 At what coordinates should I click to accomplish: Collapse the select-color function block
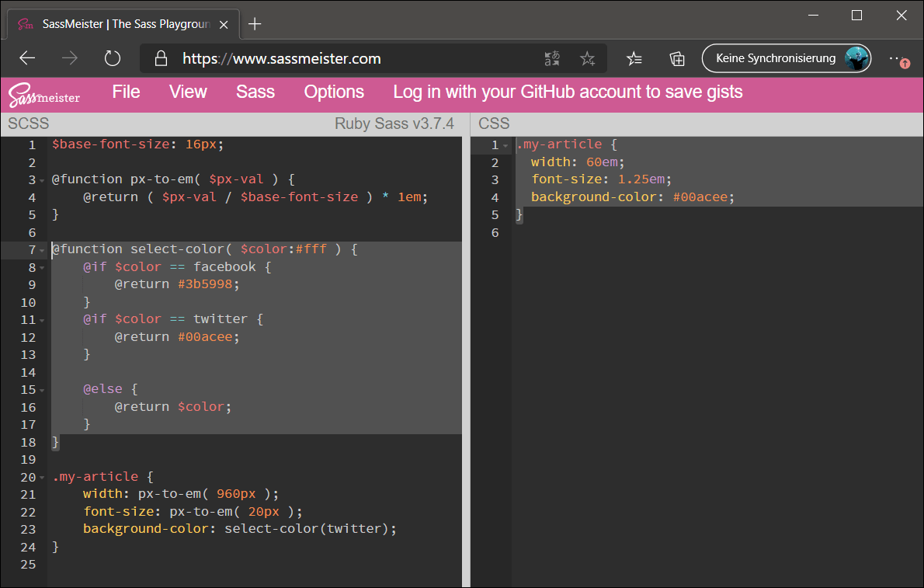click(x=42, y=250)
